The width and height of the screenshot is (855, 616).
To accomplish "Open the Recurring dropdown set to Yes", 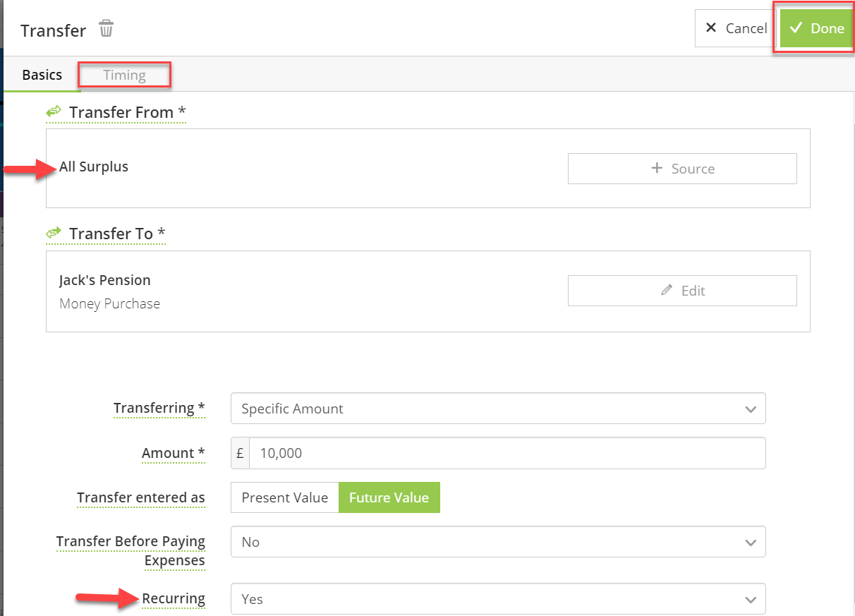I will pos(498,599).
